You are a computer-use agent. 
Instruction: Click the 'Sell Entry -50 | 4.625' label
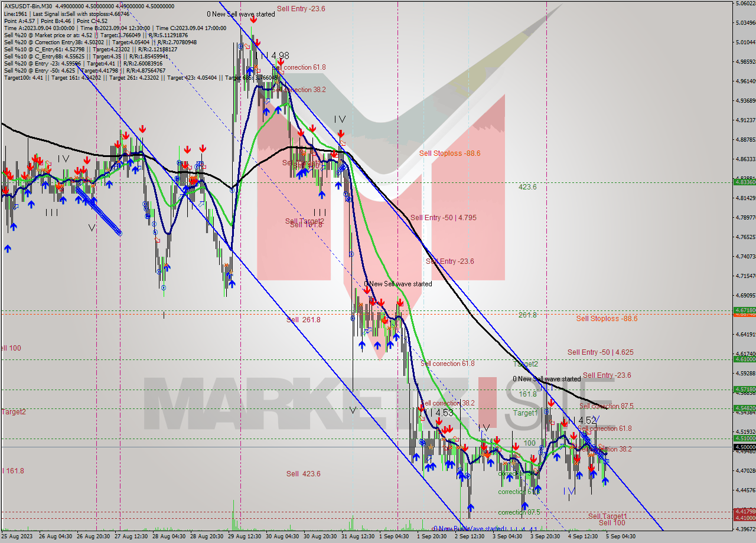(x=601, y=352)
